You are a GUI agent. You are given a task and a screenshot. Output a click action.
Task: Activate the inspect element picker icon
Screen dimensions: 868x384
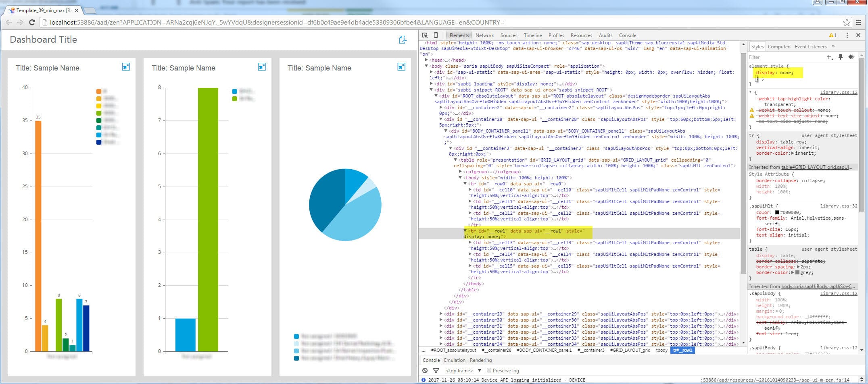425,35
